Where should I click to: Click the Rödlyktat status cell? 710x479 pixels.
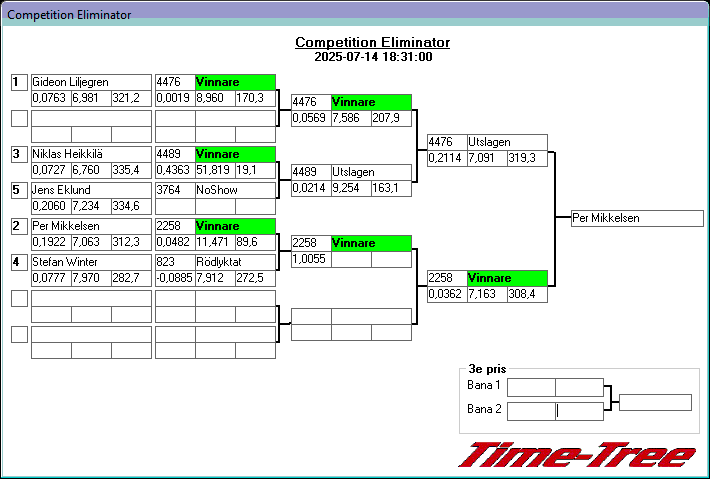(235, 262)
